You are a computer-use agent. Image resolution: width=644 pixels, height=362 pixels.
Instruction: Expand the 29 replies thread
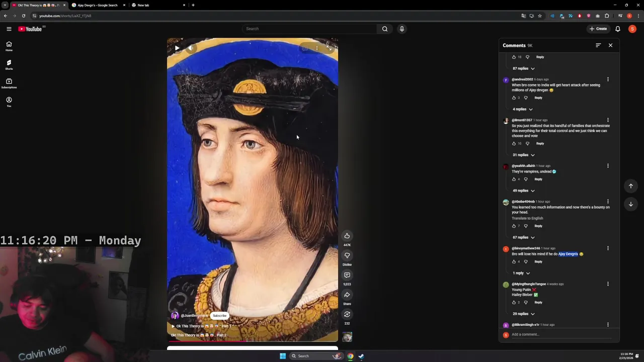click(x=524, y=314)
